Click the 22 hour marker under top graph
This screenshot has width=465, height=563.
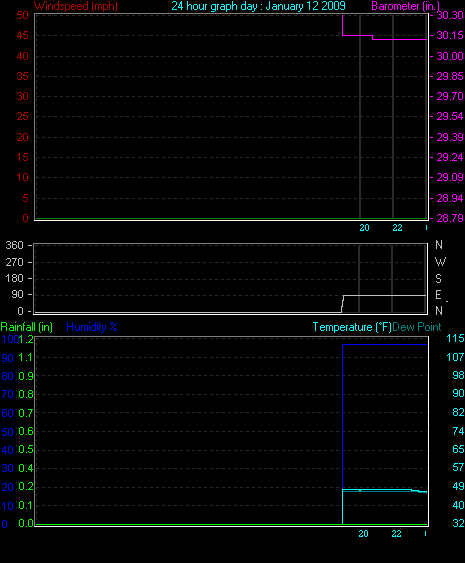397,228
